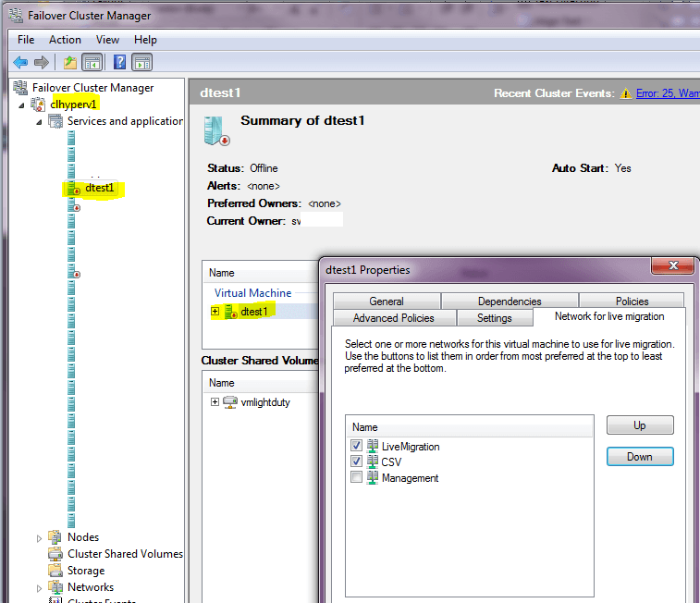Open the Help menu
This screenshot has height=603, width=700.
pyautogui.click(x=145, y=40)
